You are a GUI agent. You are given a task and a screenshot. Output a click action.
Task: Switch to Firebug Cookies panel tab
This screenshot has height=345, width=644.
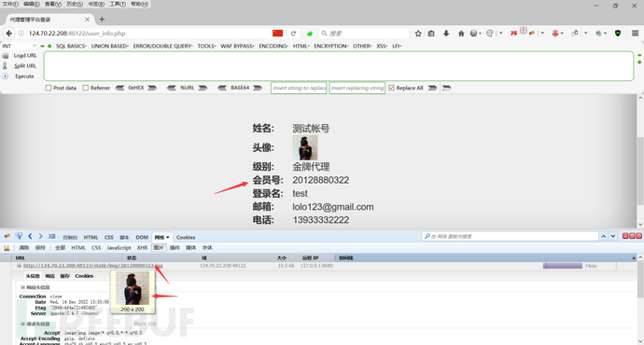(186, 237)
